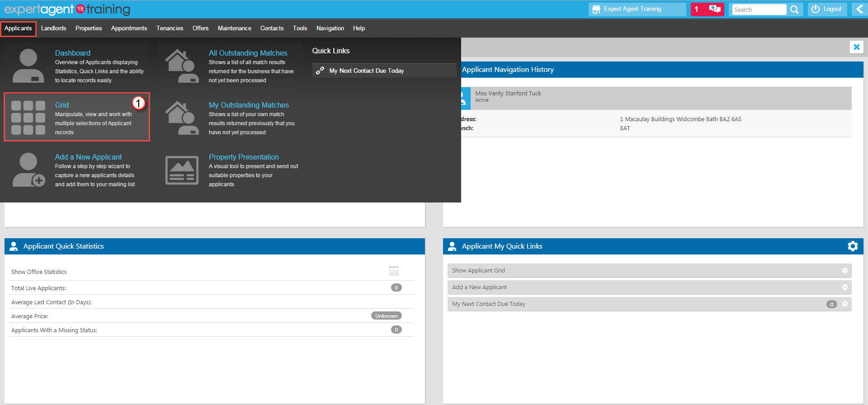This screenshot has height=405, width=868.
Task: Click the Property Presentation picture icon
Action: point(182,170)
